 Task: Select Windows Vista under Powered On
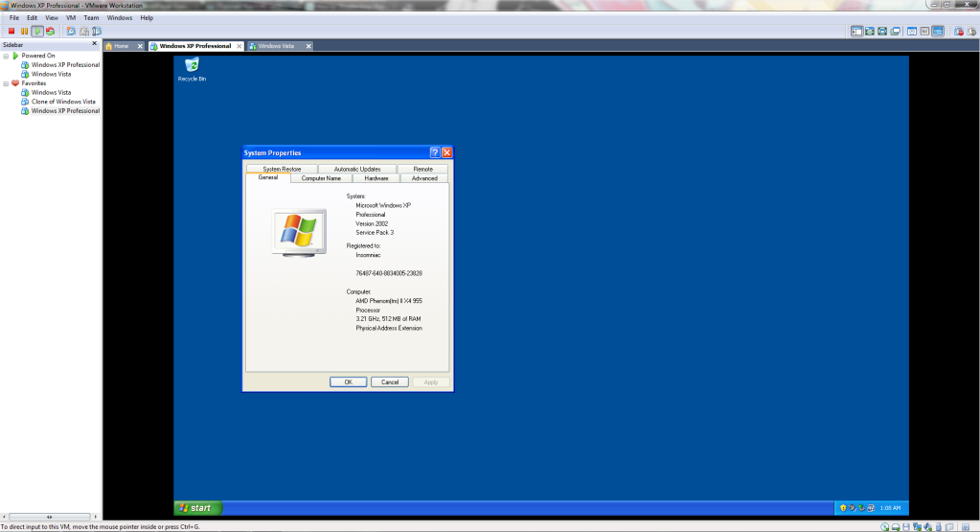pyautogui.click(x=46, y=74)
